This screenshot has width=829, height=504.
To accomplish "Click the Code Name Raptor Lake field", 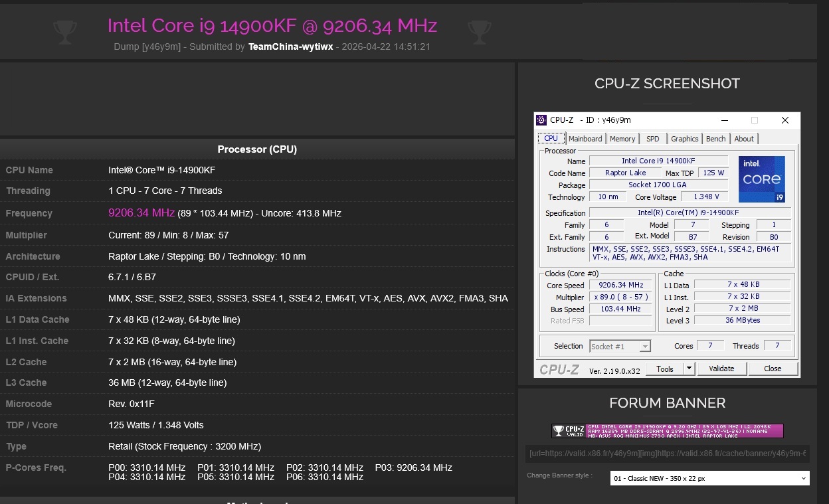I will (625, 173).
